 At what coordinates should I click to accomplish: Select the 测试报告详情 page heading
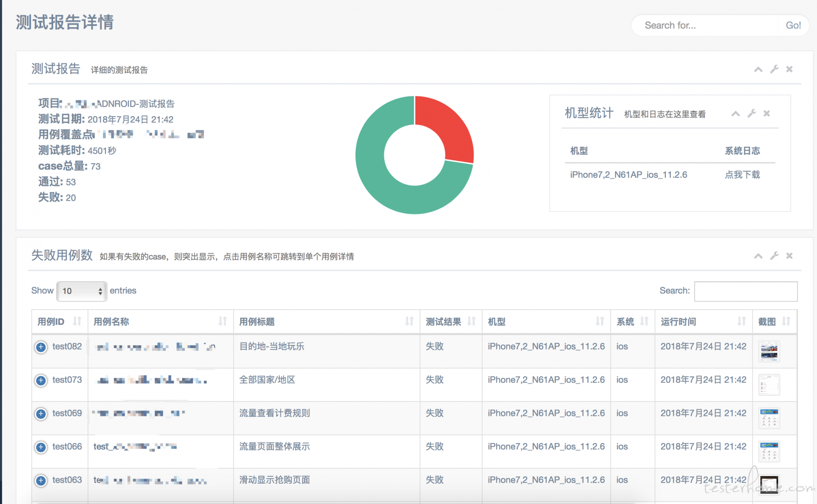point(65,23)
